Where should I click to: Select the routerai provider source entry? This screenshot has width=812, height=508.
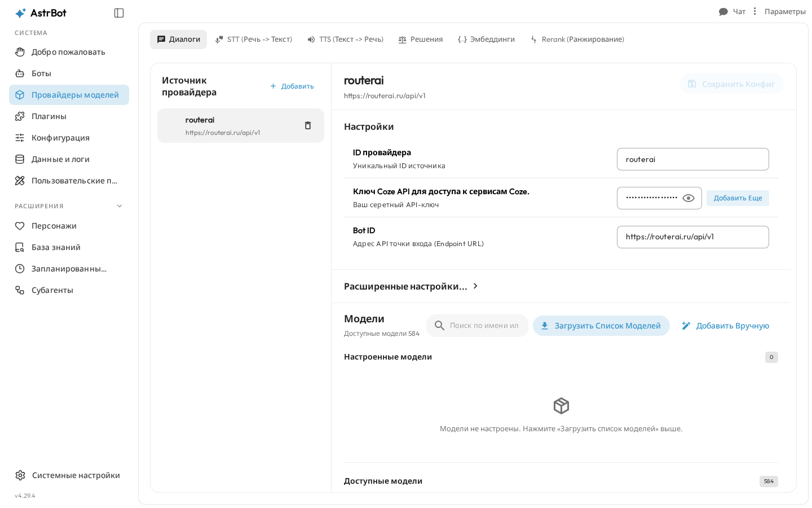(x=241, y=126)
